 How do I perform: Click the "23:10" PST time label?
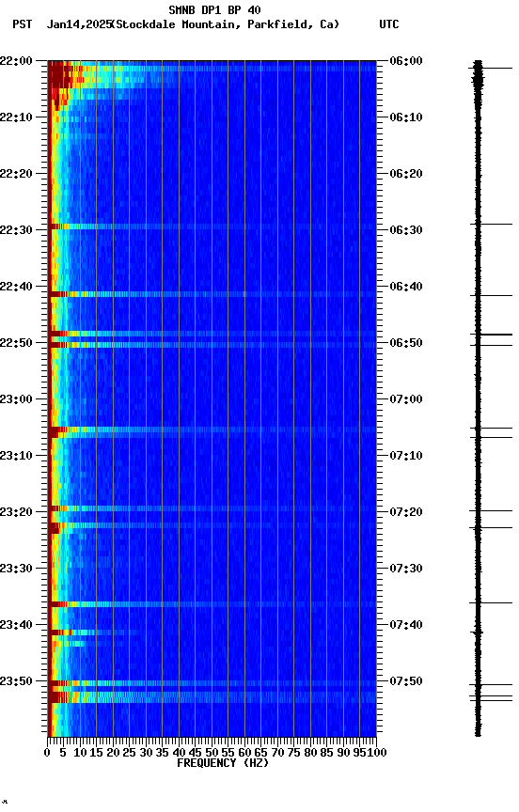(16, 456)
